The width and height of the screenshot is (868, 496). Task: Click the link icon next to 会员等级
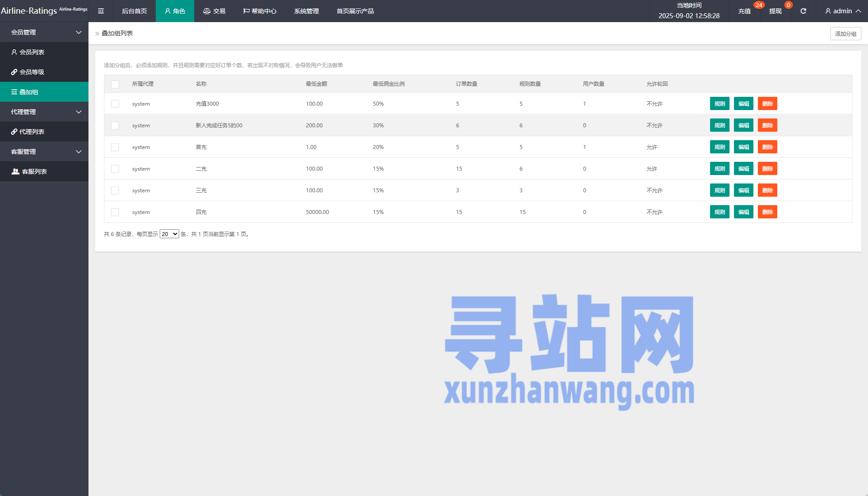(14, 72)
